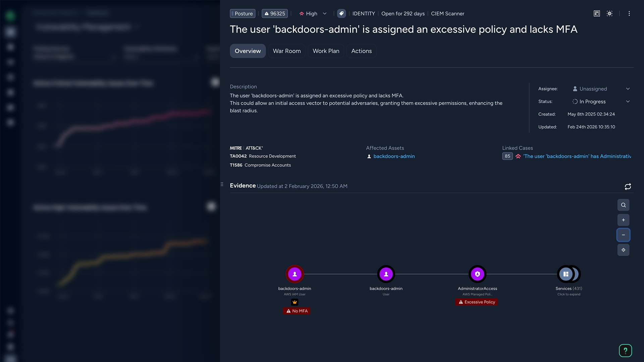This screenshot has height=362, width=644.
Task: Expand the Services (431) node
Action: pyautogui.click(x=569, y=274)
